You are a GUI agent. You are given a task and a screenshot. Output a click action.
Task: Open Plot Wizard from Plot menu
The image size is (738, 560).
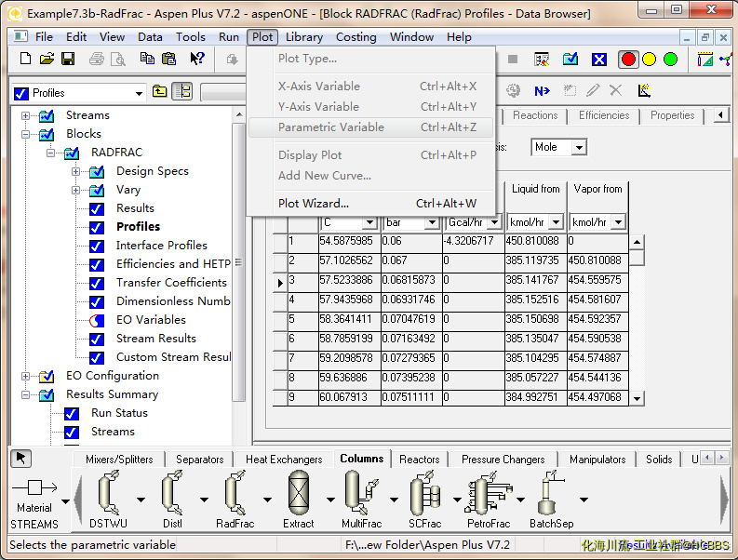(x=314, y=204)
